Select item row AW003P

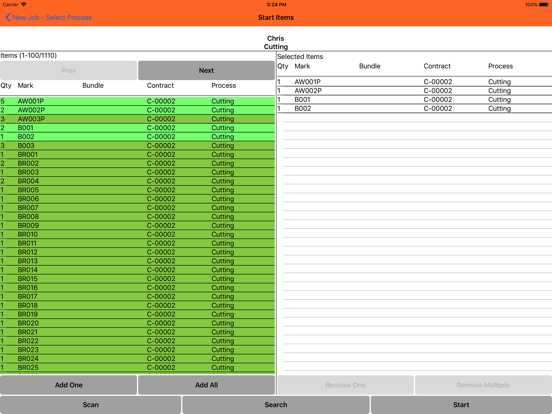click(137, 119)
